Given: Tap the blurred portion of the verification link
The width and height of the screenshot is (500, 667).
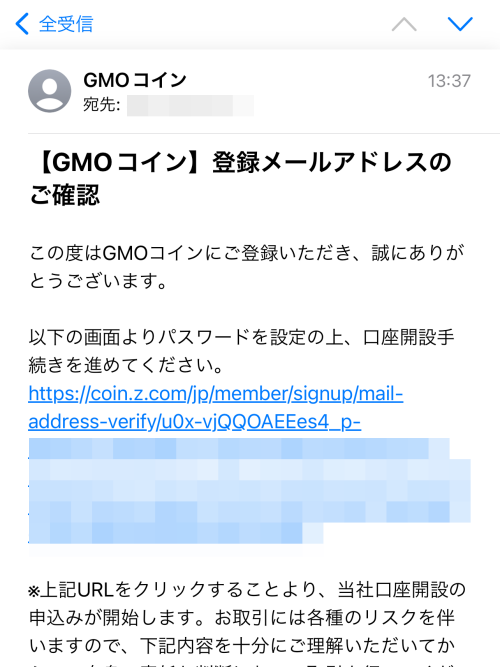Looking at the screenshot, I should pyautogui.click(x=249, y=491).
